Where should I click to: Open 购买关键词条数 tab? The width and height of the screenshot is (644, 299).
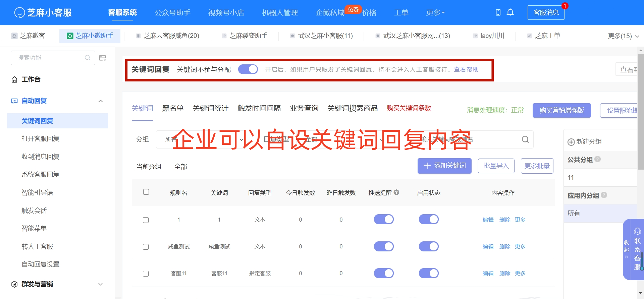(x=409, y=108)
